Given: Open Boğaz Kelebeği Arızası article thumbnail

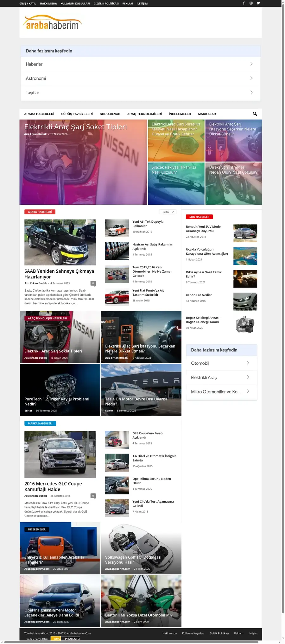Looking at the screenshot, I should click(x=245, y=324).
